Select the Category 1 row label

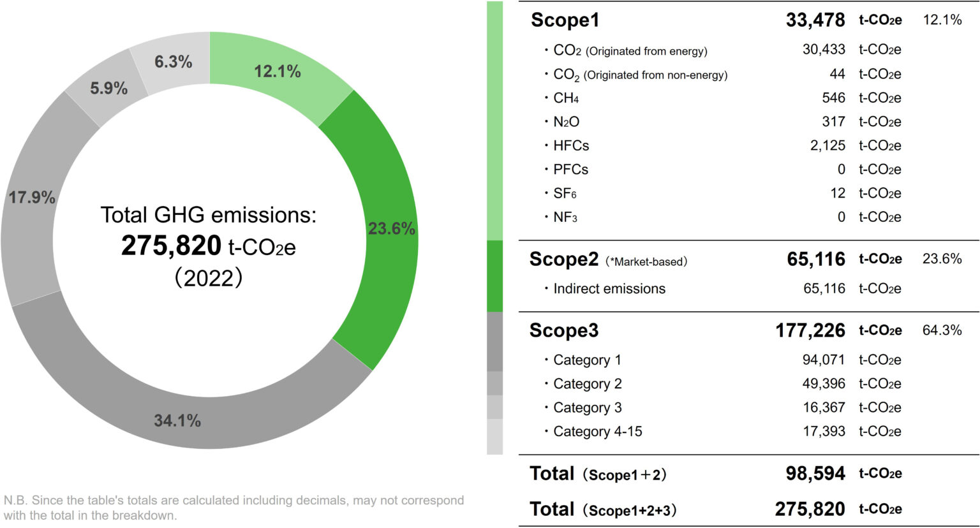[x=587, y=360]
